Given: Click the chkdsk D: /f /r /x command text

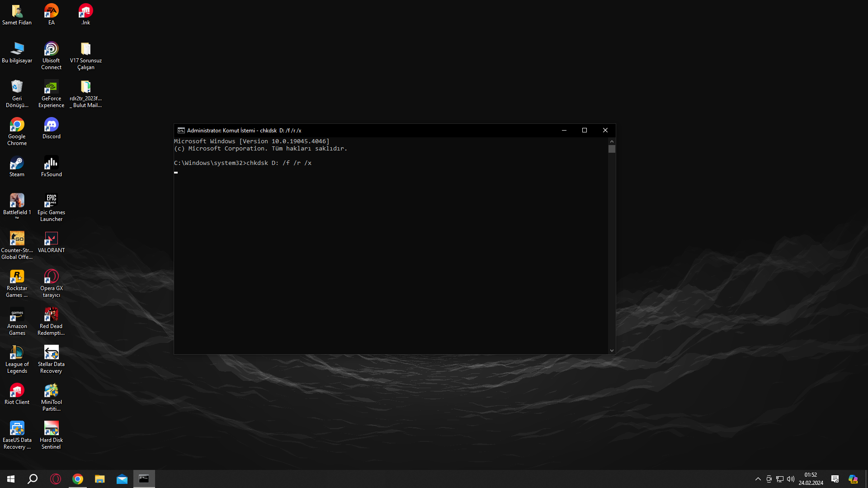Looking at the screenshot, I should (279, 163).
